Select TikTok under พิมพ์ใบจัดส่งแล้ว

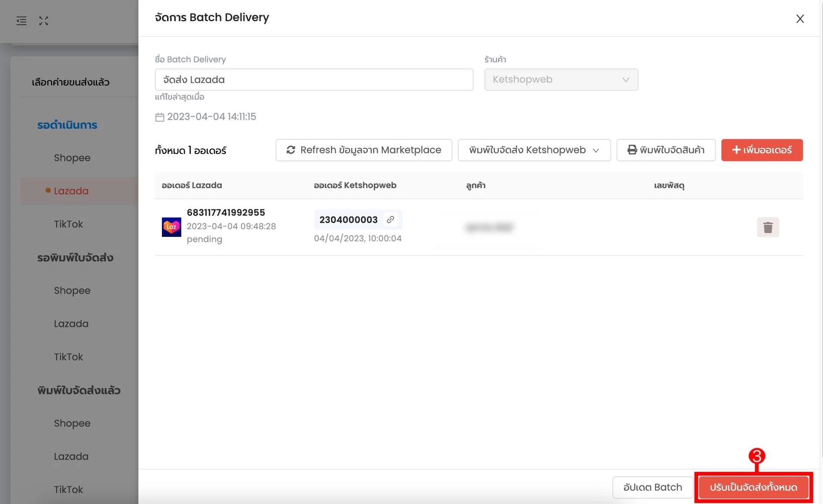click(68, 490)
